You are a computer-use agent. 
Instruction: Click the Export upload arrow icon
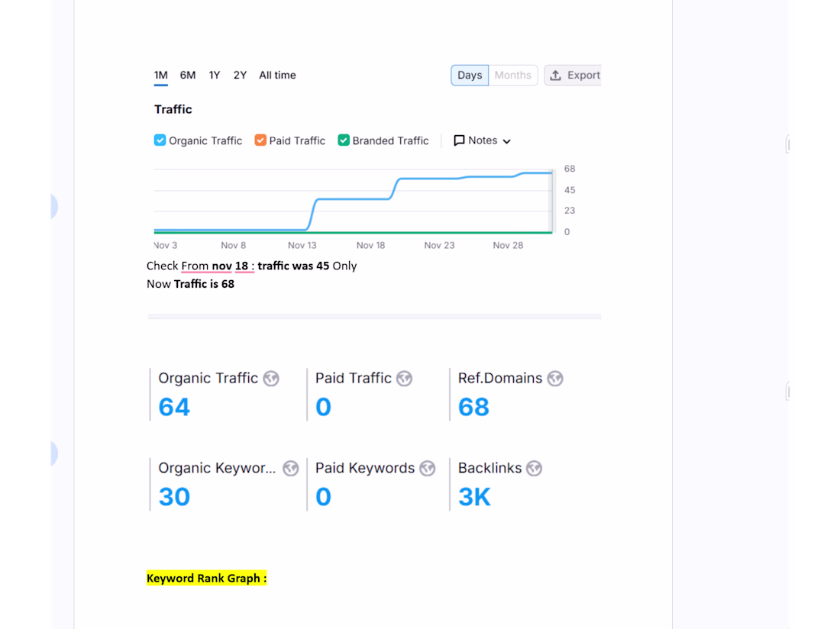[x=556, y=75]
